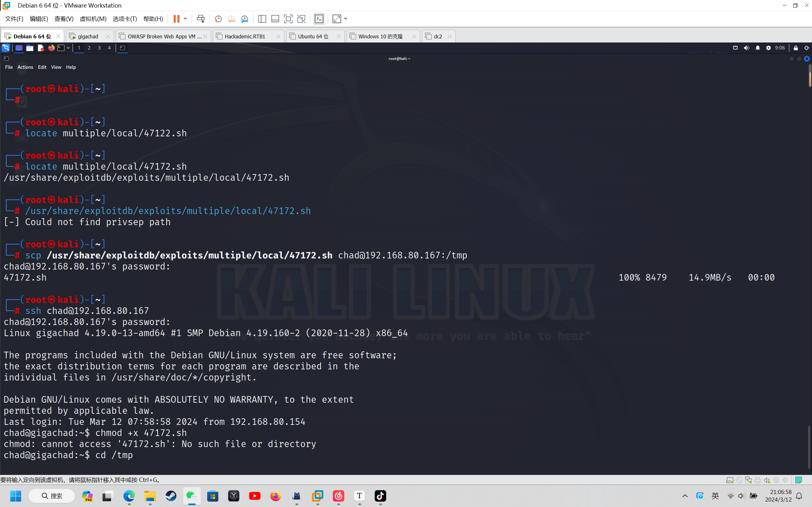This screenshot has height=507, width=812.
Task: Expand the terminal launcher dropdown arrow in Kali panel
Action: click(x=68, y=48)
